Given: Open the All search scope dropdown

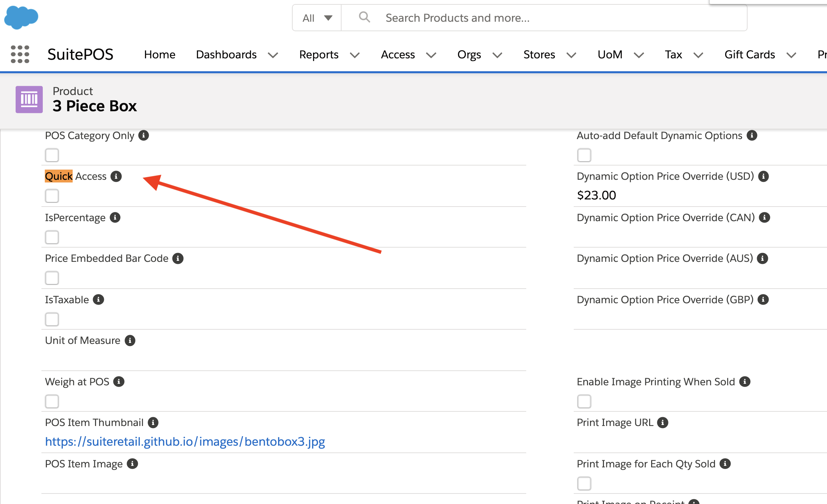Looking at the screenshot, I should coord(317,18).
